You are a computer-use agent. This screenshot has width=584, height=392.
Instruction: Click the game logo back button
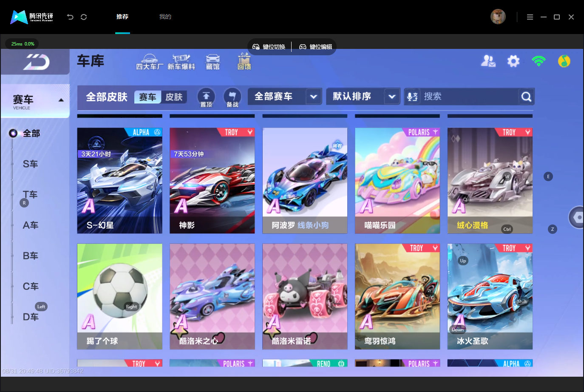36,62
